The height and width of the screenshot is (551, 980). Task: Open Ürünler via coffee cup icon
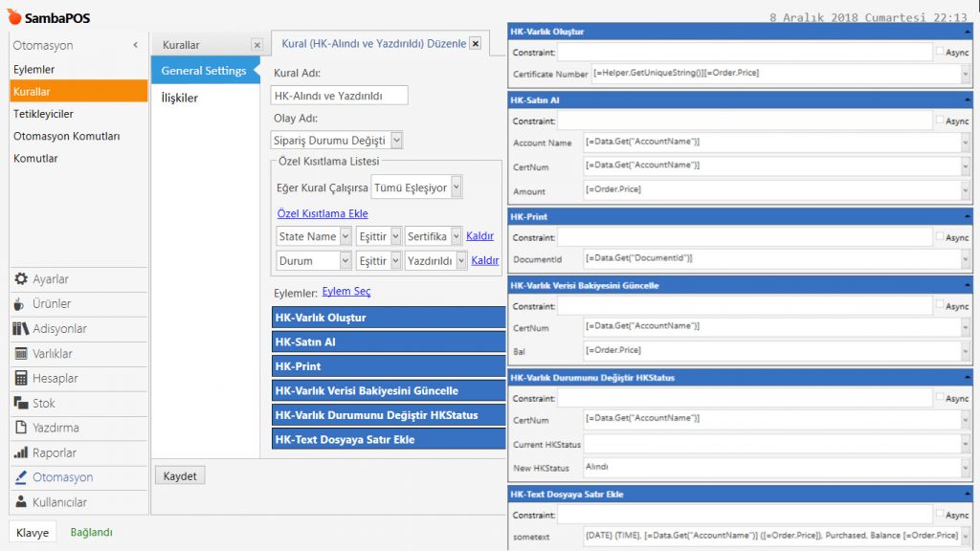coord(20,304)
